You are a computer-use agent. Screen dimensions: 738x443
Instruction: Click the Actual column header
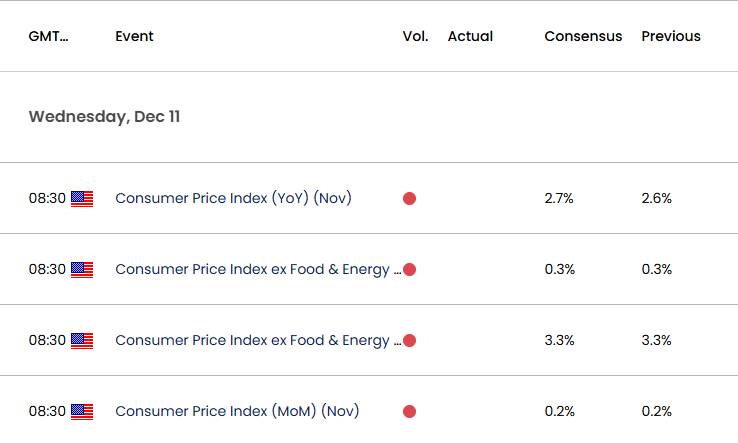tap(470, 36)
